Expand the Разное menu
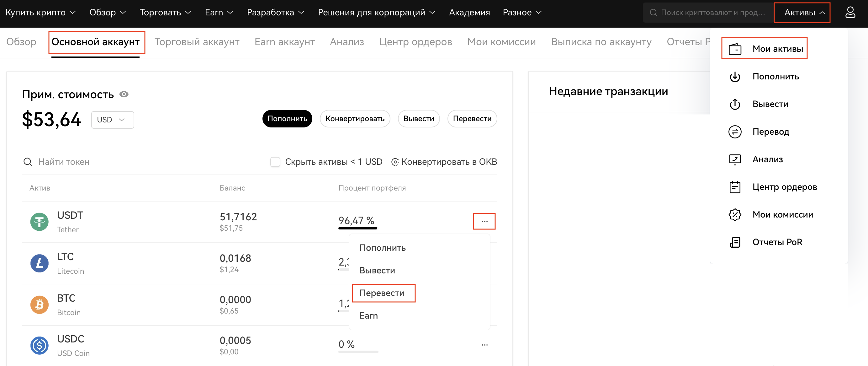 tap(522, 13)
